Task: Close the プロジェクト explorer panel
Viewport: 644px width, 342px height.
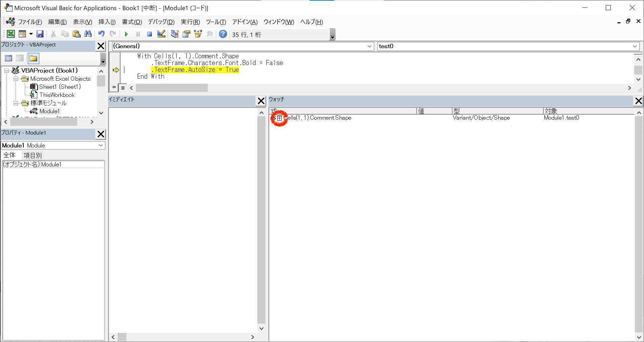Action: 101,46
